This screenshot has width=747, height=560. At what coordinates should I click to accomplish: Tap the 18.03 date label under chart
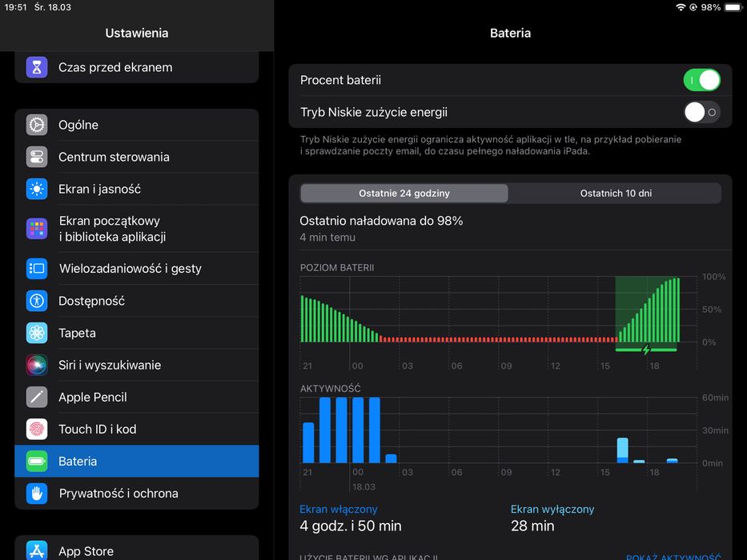click(x=363, y=486)
